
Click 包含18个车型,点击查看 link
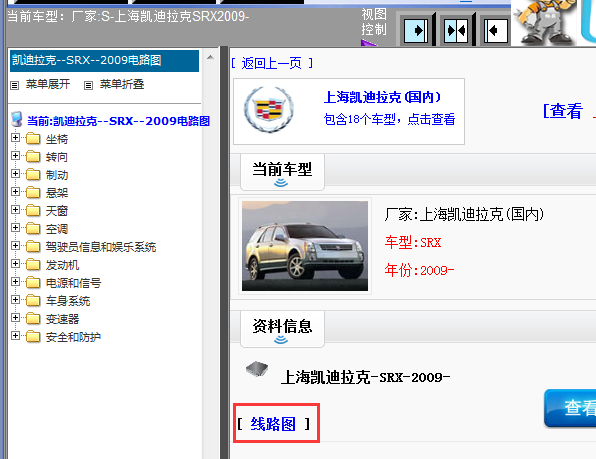click(389, 119)
